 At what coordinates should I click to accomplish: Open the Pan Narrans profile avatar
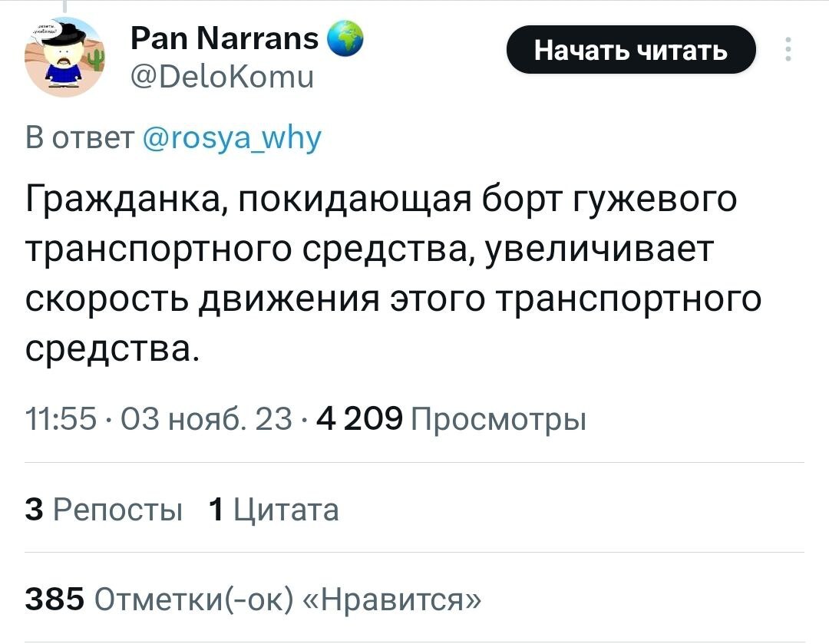[64, 58]
